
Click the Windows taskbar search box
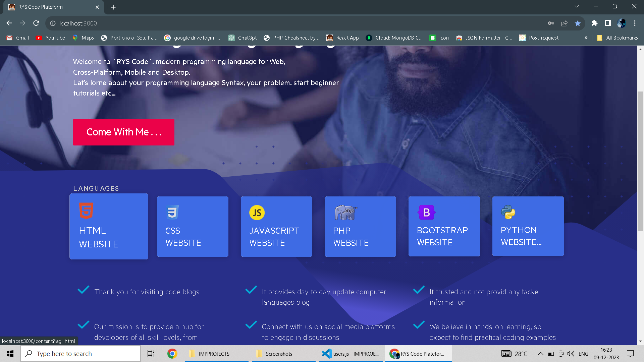pyautogui.click(x=80, y=354)
